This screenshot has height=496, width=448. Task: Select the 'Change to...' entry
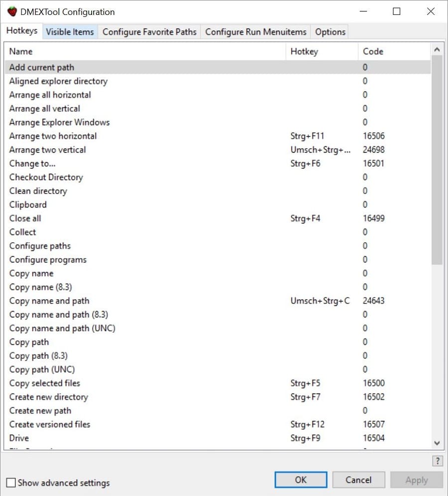coord(218,164)
